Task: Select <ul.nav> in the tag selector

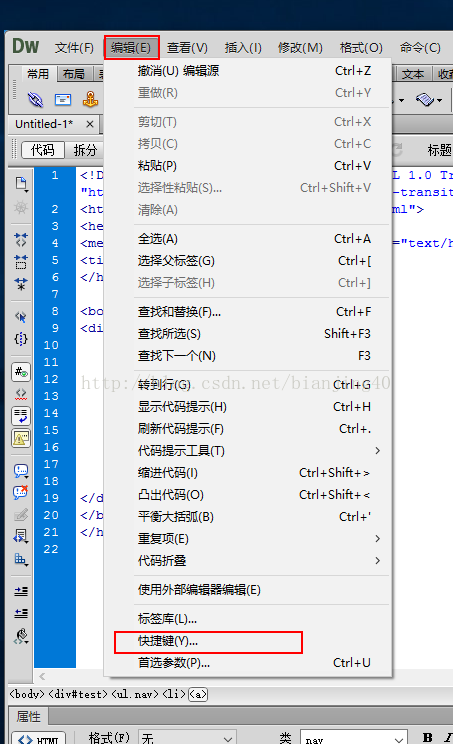Action: pos(135,694)
